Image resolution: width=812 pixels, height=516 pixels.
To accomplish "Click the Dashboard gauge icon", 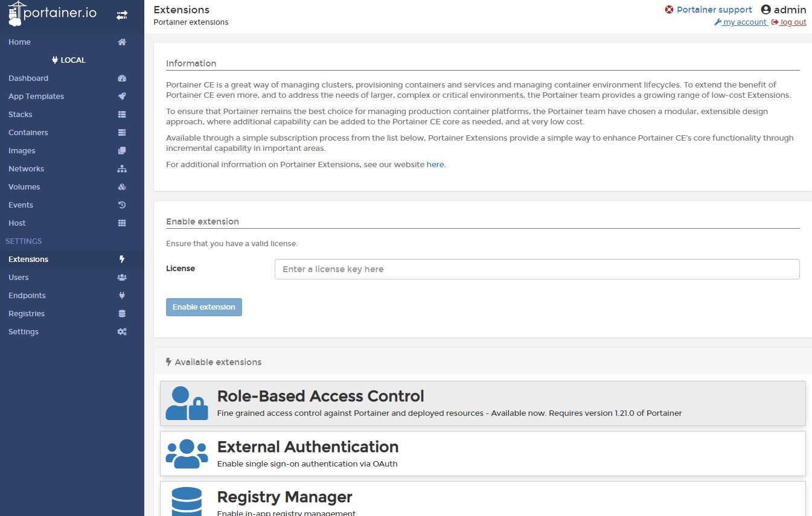I will click(122, 78).
